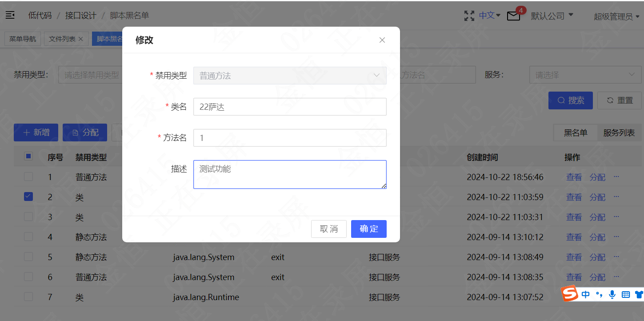Click the Sogou microphone voice input icon
The height and width of the screenshot is (321, 644).
pos(612,294)
